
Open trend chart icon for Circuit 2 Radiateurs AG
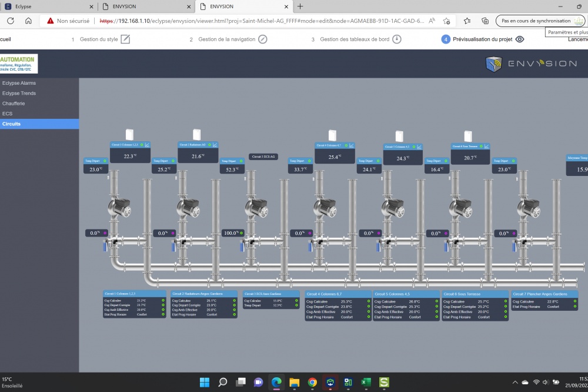(x=215, y=145)
